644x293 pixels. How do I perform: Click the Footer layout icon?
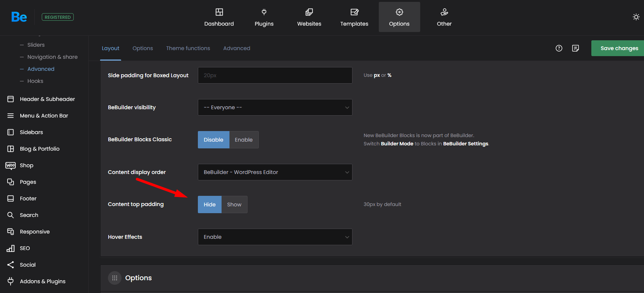pos(11,198)
